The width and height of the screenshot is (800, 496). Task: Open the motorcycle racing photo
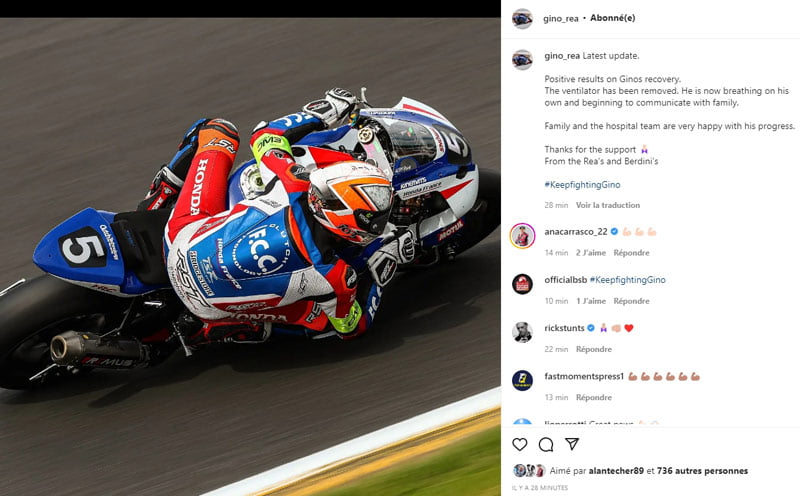click(250, 257)
